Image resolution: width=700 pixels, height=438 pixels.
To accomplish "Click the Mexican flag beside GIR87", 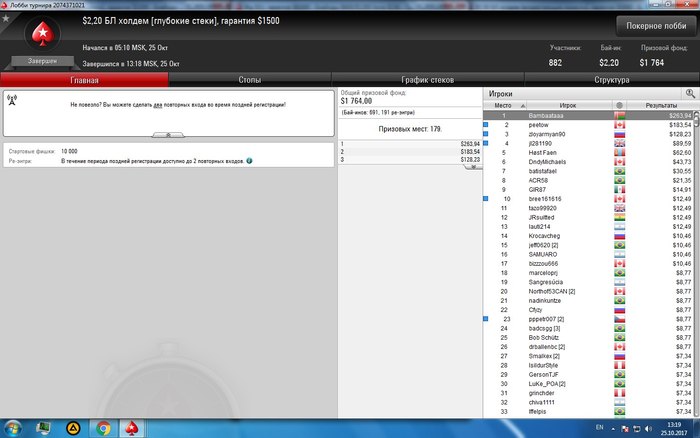I will (619, 190).
